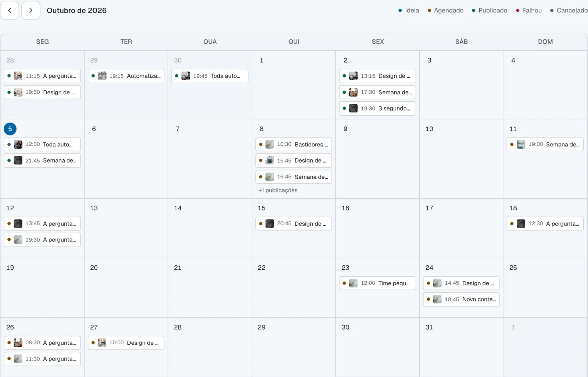
Task: Open the 19:30 3 segundo post
Action: pos(377,108)
